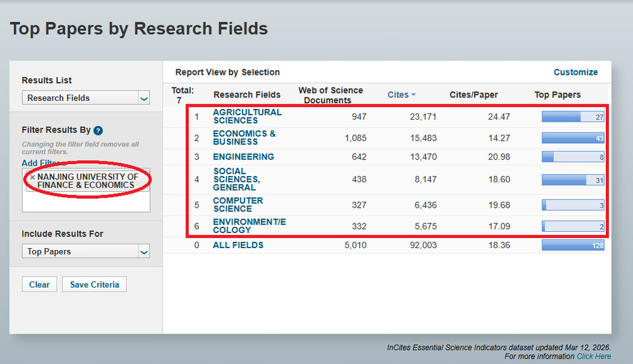Click the Filter Results By help icon
The width and height of the screenshot is (633, 364).
98,131
